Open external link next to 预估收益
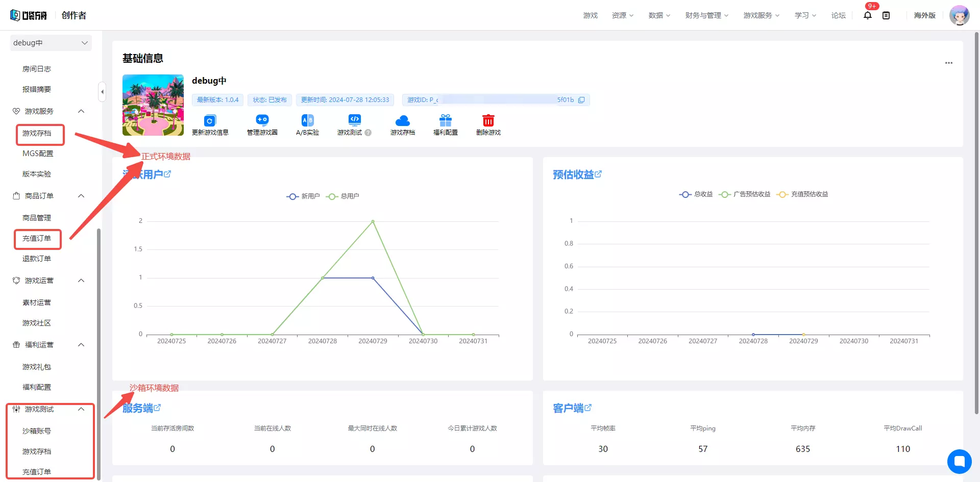Screen dimensions: 980x482 (598, 174)
